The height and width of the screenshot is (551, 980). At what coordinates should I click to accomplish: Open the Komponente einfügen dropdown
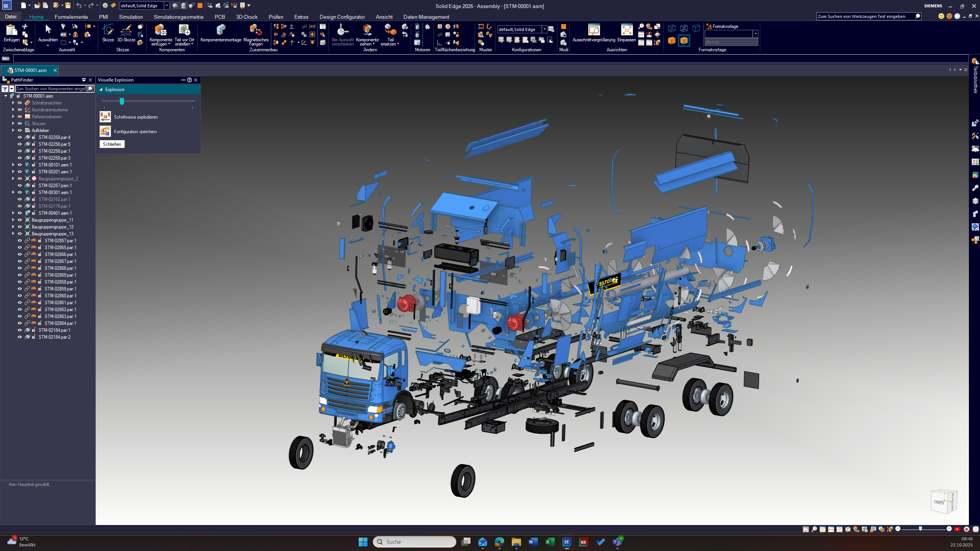coord(161,44)
